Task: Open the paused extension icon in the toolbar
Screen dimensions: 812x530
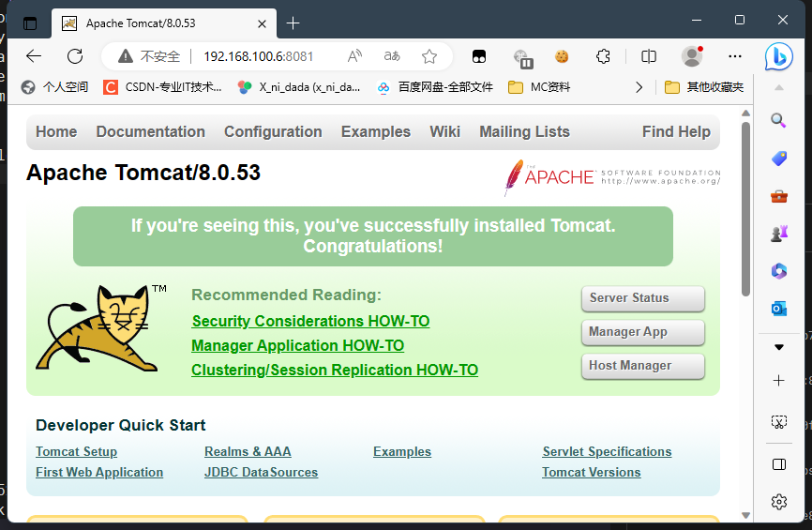Action: pos(523,58)
